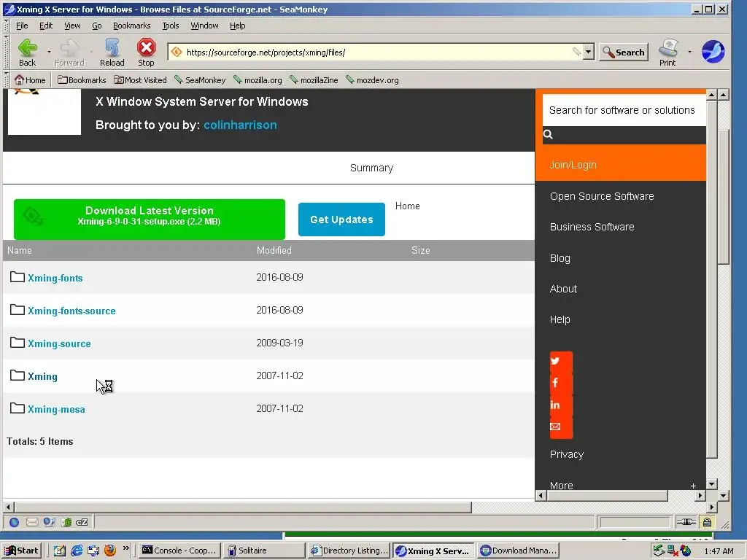
Task: Share via the email envelope icon
Action: click(555, 427)
